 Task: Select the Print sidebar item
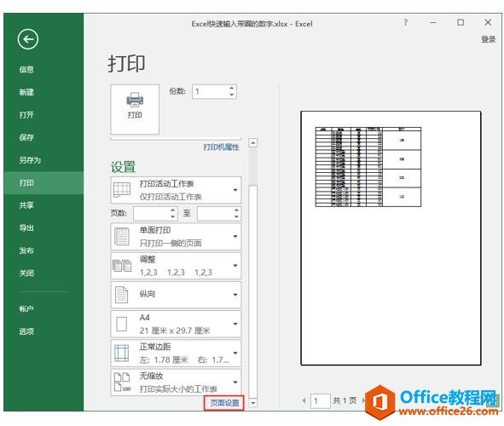pyautogui.click(x=43, y=182)
